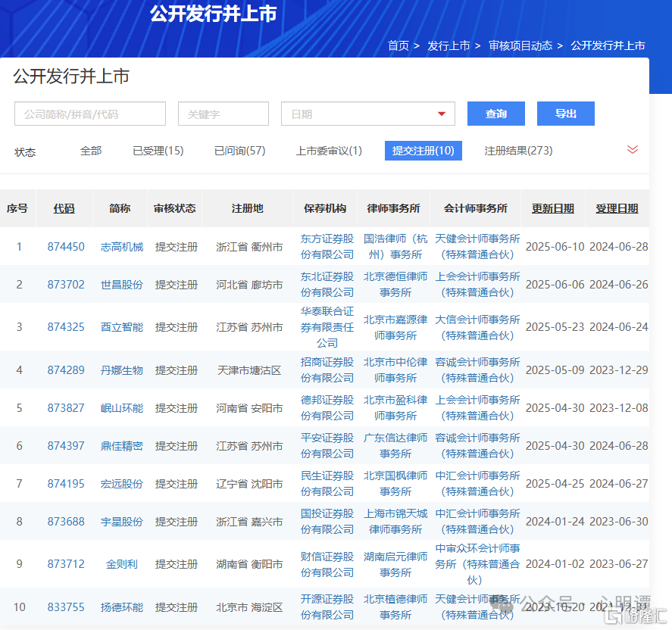Select the 注册结果(273) status filter

coord(518,151)
